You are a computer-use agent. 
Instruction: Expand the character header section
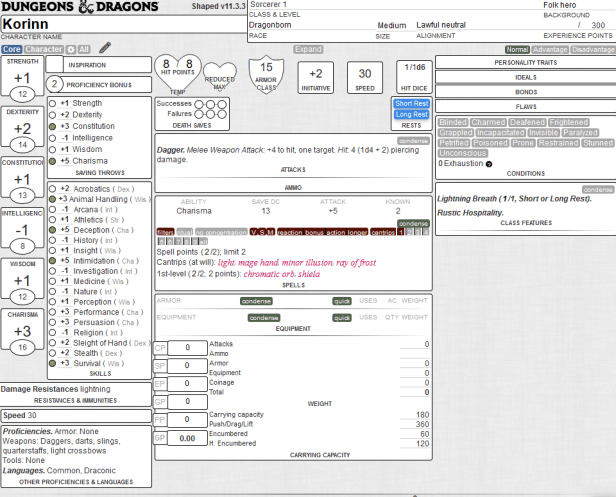pyautogui.click(x=308, y=49)
